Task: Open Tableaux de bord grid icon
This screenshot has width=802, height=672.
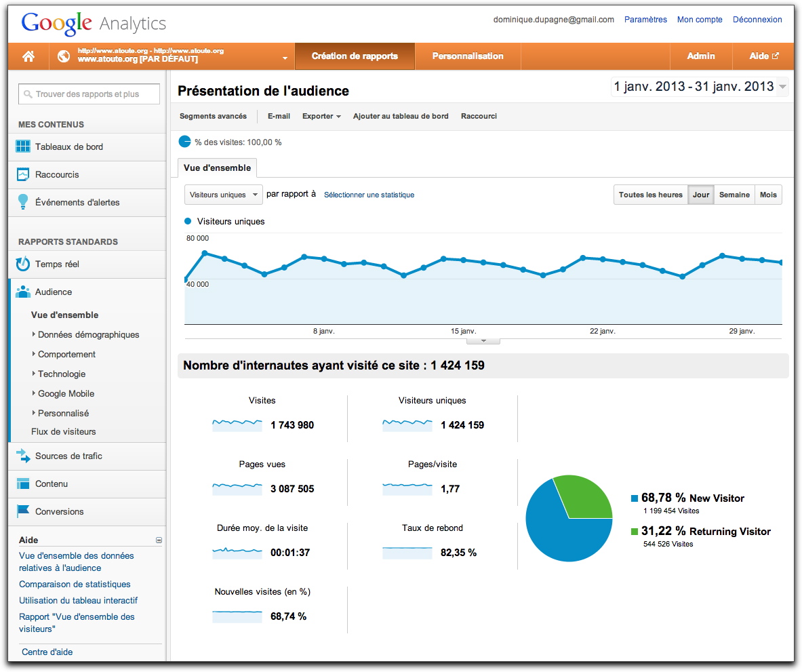Action: pos(23,146)
